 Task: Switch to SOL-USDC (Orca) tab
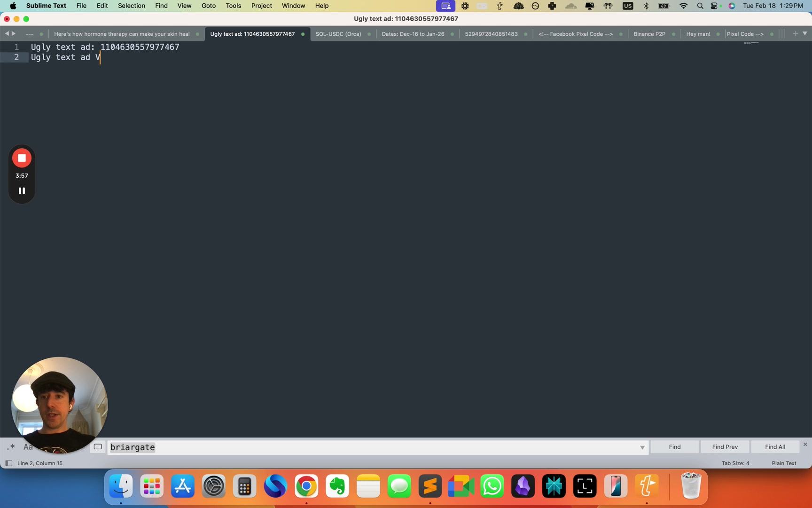click(x=338, y=34)
